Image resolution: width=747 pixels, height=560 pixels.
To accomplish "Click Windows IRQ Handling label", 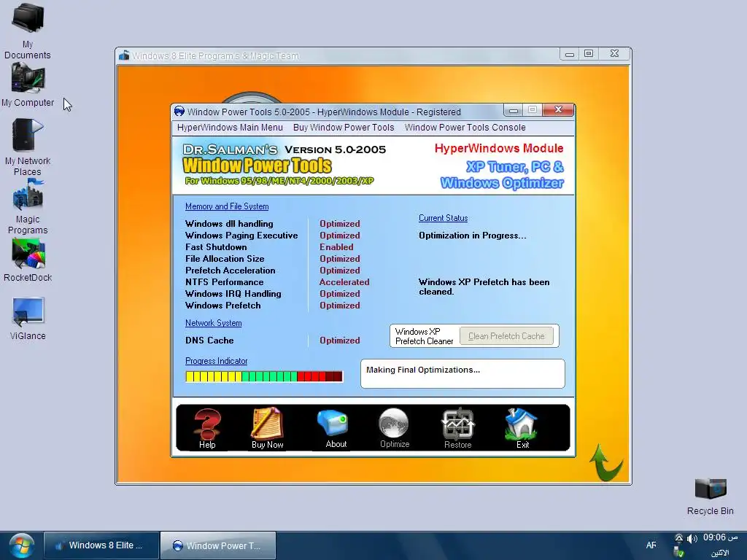I will point(233,294).
